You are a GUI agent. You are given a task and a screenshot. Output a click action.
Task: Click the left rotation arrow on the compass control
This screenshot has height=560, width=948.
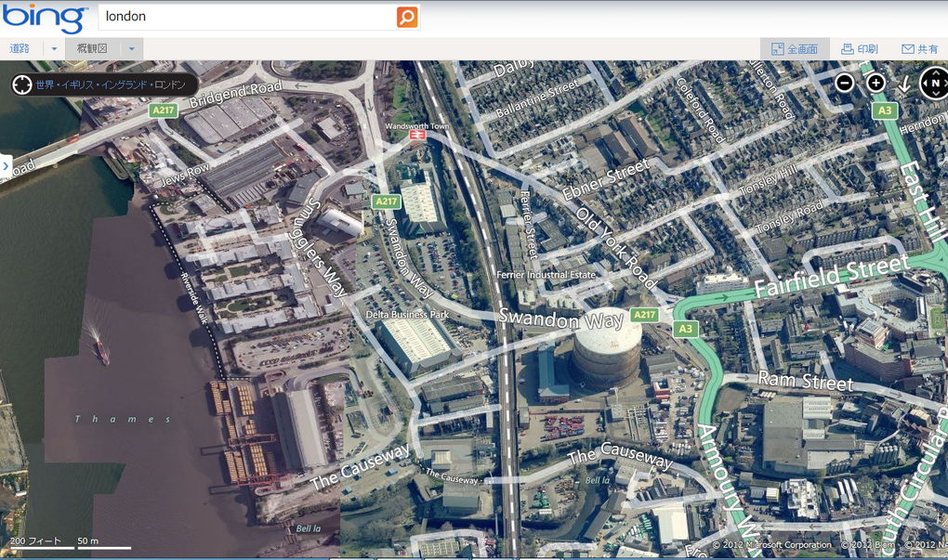pos(925,84)
